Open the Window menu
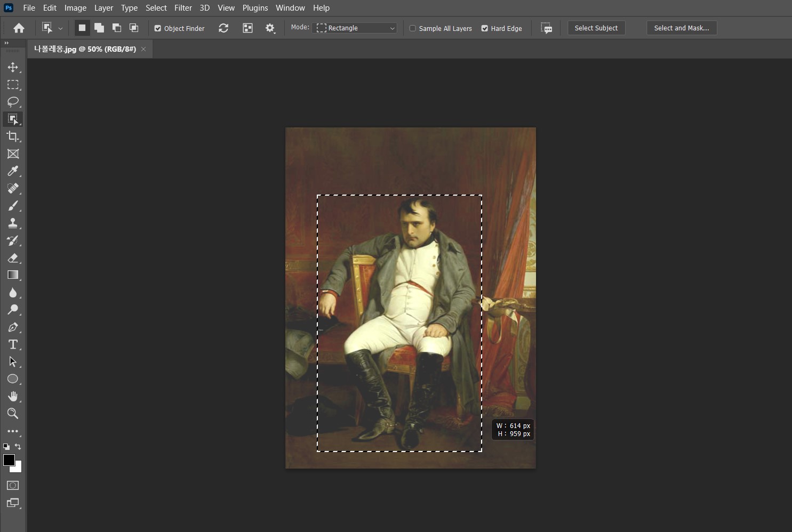The width and height of the screenshot is (792, 532). pos(290,8)
